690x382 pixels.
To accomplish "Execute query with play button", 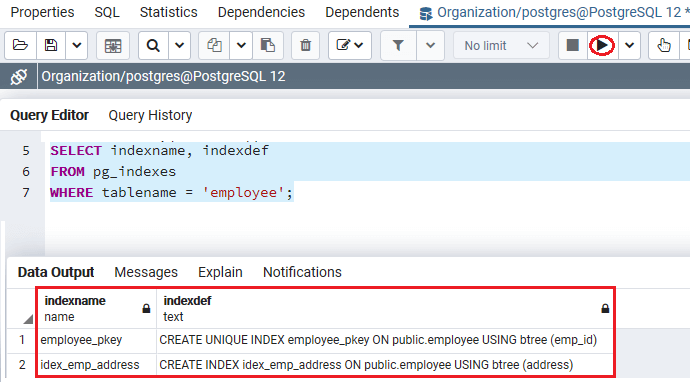I will 602,45.
